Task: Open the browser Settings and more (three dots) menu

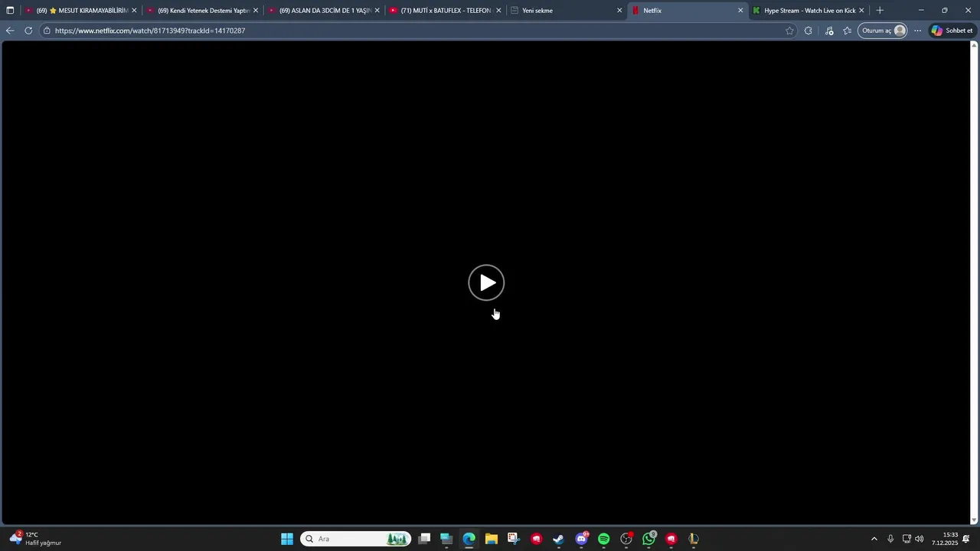Action: pos(917,31)
